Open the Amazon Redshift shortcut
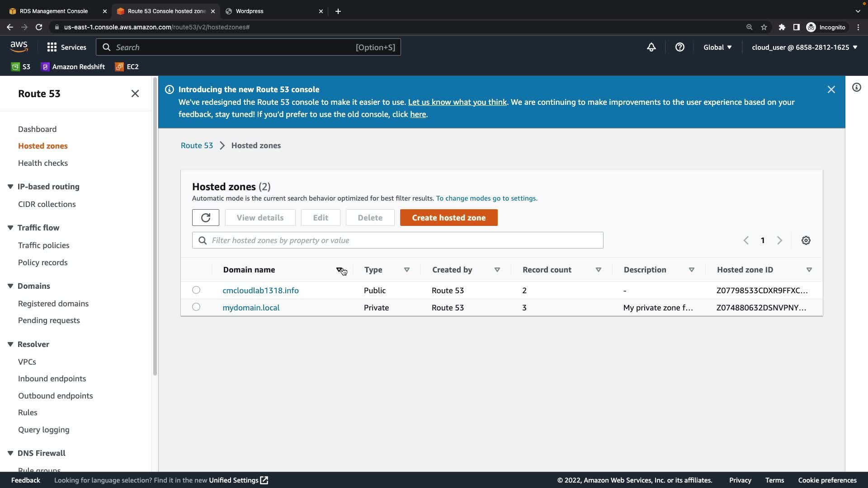868x488 pixels. [x=73, y=67]
